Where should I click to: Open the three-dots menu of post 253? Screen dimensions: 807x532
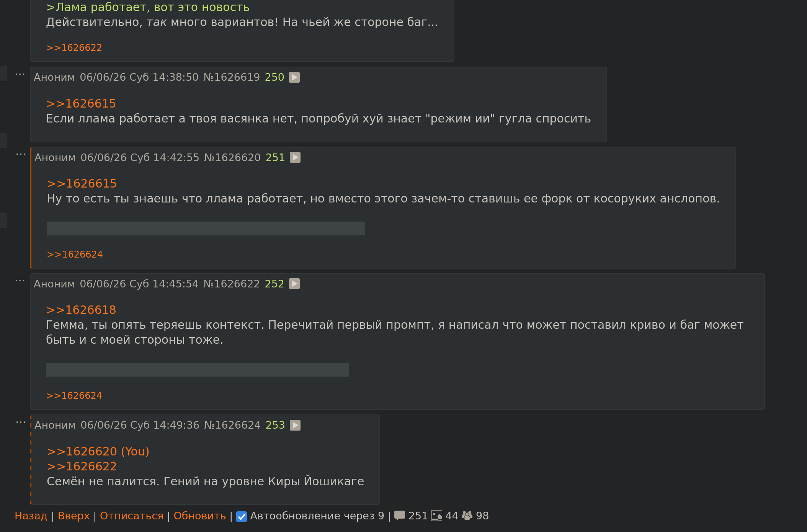click(x=21, y=423)
